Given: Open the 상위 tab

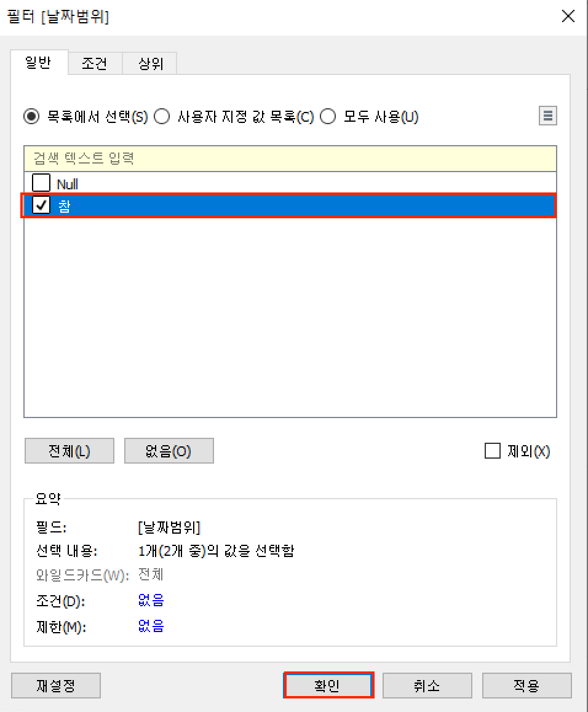Looking at the screenshot, I should coord(151,63).
